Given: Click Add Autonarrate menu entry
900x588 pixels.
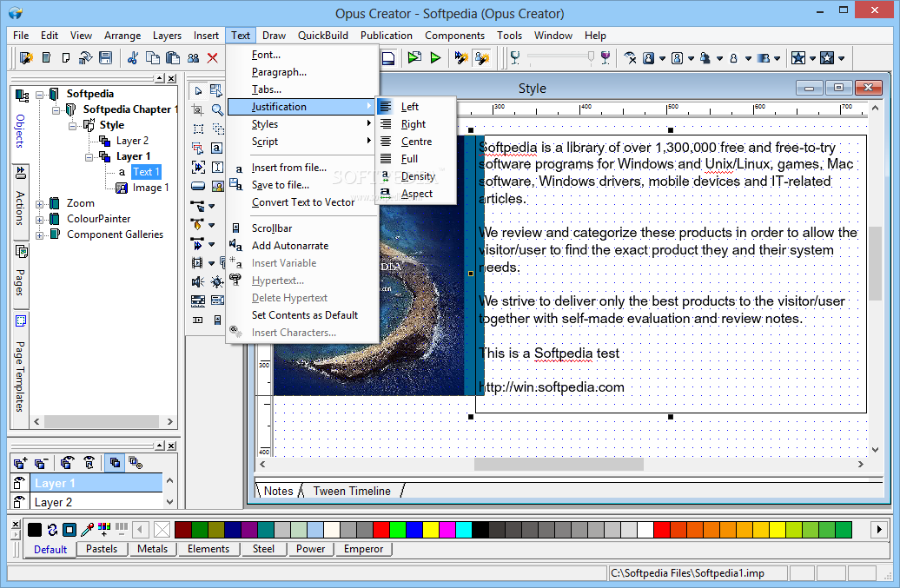Looking at the screenshot, I should [x=302, y=246].
